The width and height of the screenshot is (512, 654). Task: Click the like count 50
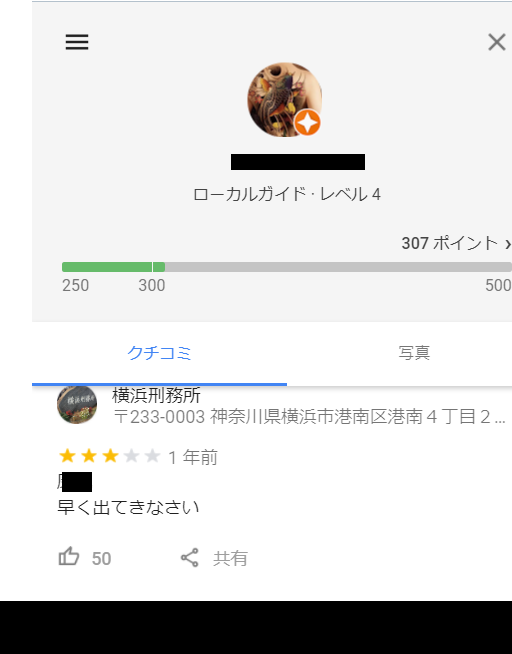[x=101, y=559]
